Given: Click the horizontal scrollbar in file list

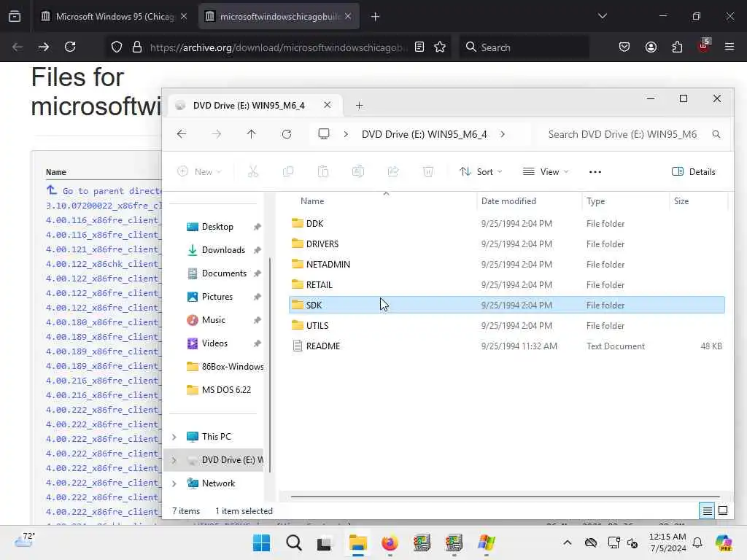Looking at the screenshot, I should (505, 496).
